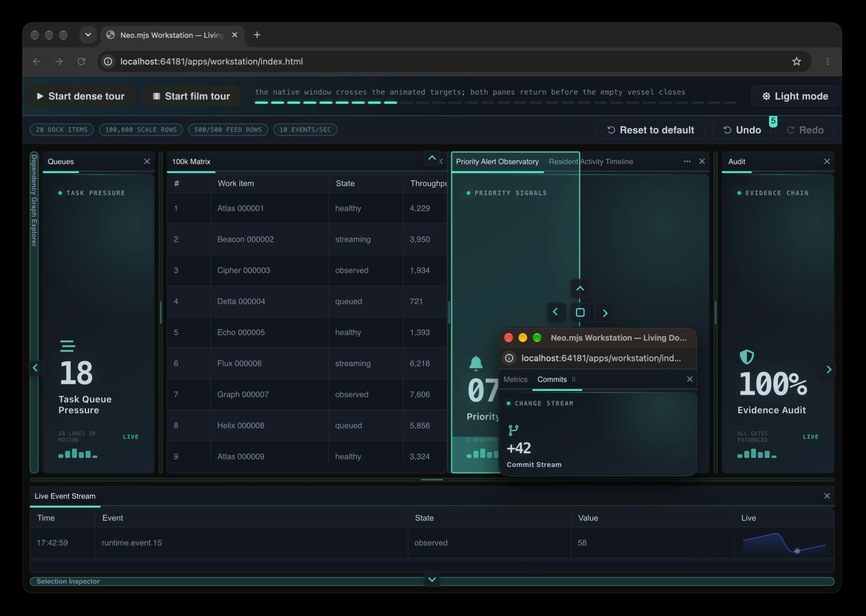Click the splitter handle above Live Event Stream
Screen dimensions: 866x616
tap(432, 480)
